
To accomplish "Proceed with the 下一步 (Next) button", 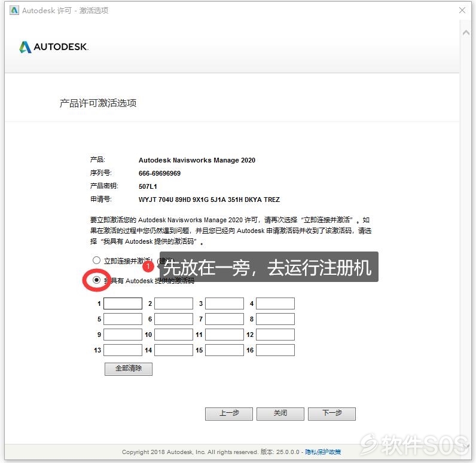I will tap(332, 413).
